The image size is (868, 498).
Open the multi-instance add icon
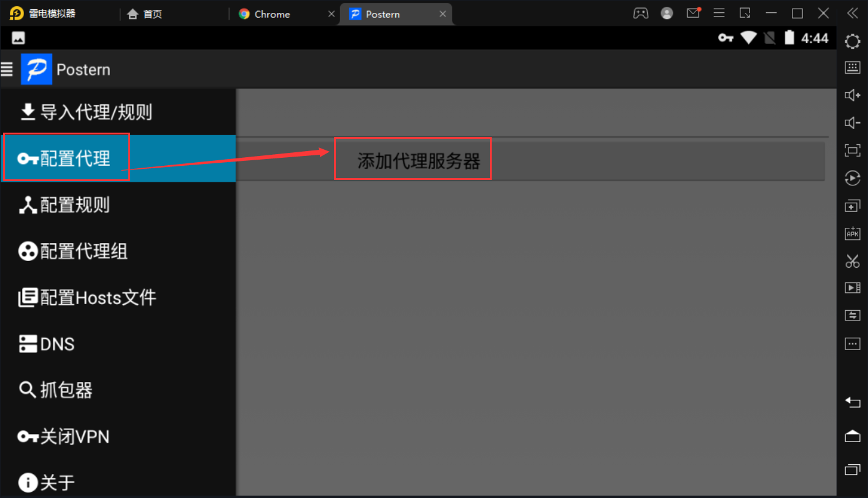click(853, 206)
